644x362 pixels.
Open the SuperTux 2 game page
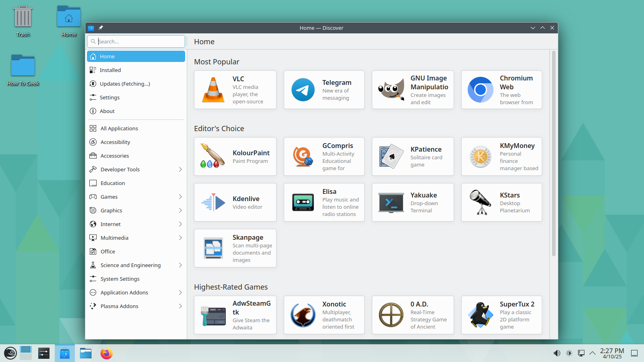[501, 315]
